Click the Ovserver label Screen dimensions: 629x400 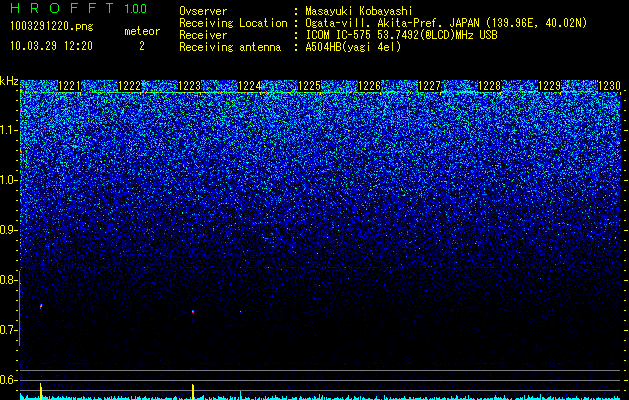pos(203,12)
